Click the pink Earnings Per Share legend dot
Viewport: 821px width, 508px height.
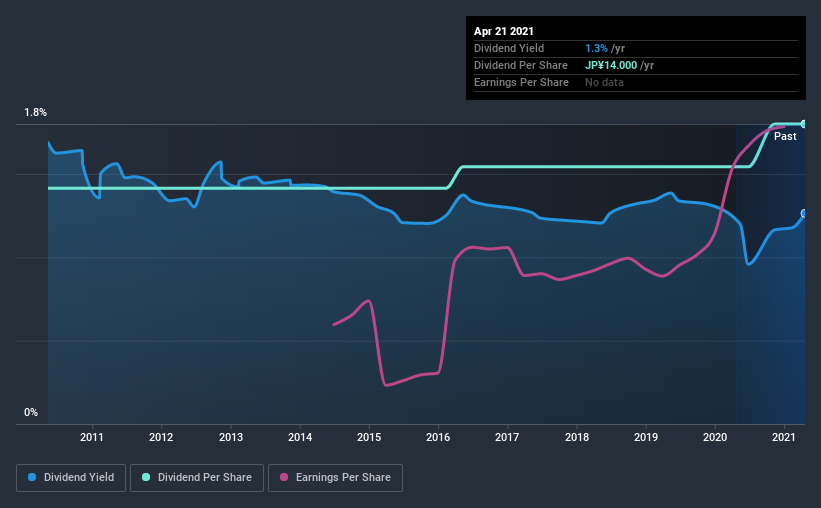[x=284, y=477]
